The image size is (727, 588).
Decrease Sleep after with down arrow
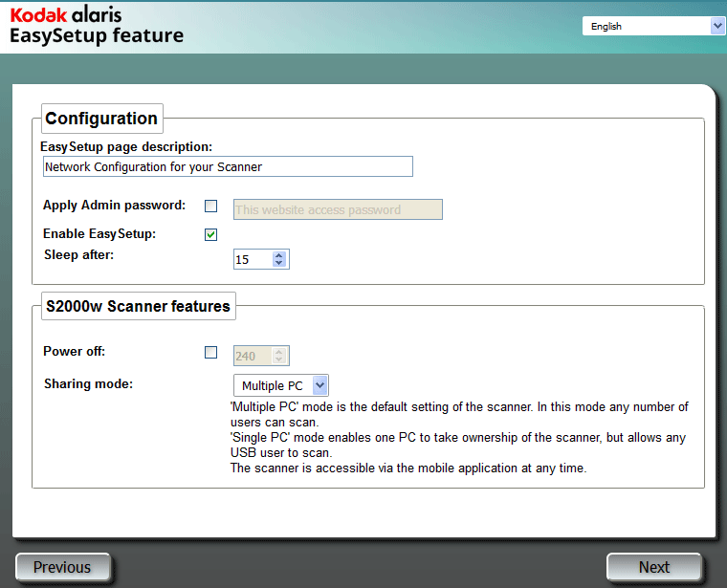278,263
